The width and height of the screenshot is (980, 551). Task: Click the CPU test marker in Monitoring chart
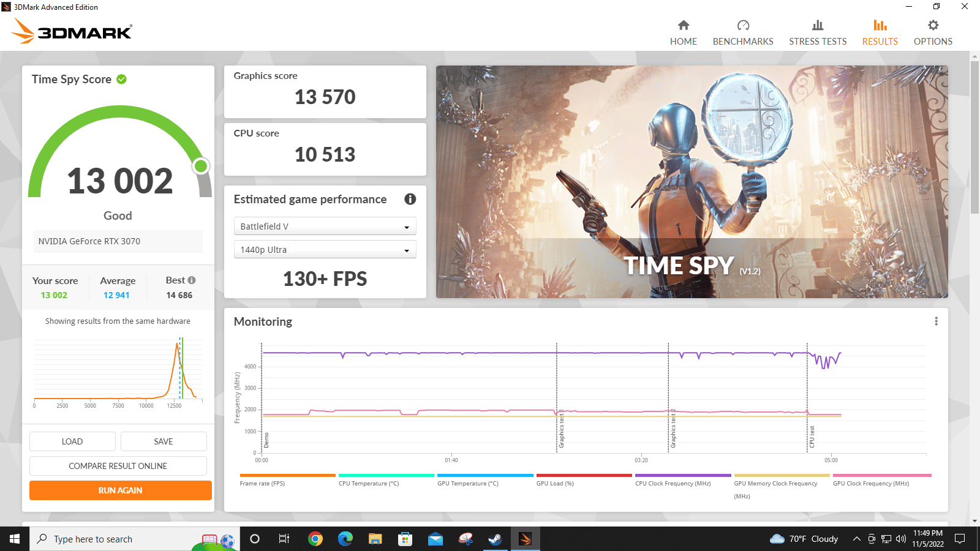812,437
